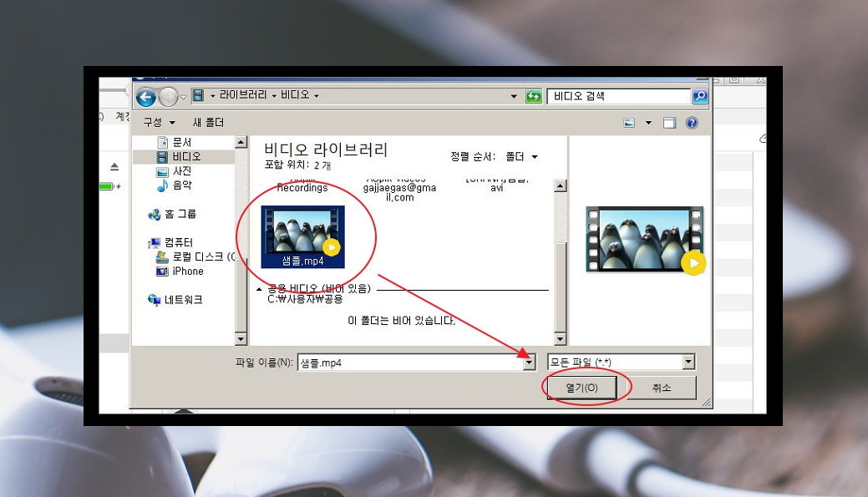Screen dimensions: 868x497
Task: Click the 네트워크 network icon
Action: pyautogui.click(x=155, y=300)
